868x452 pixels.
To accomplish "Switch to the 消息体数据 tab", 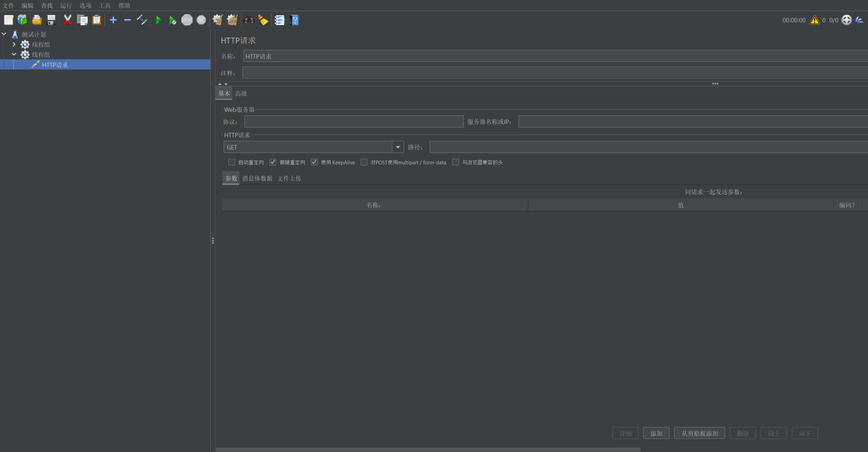I will tap(257, 179).
